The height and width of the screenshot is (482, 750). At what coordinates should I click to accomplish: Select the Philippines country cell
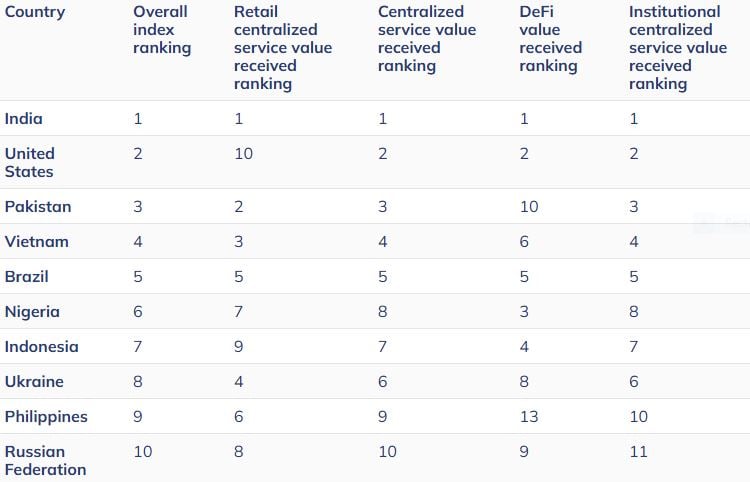[46, 417]
